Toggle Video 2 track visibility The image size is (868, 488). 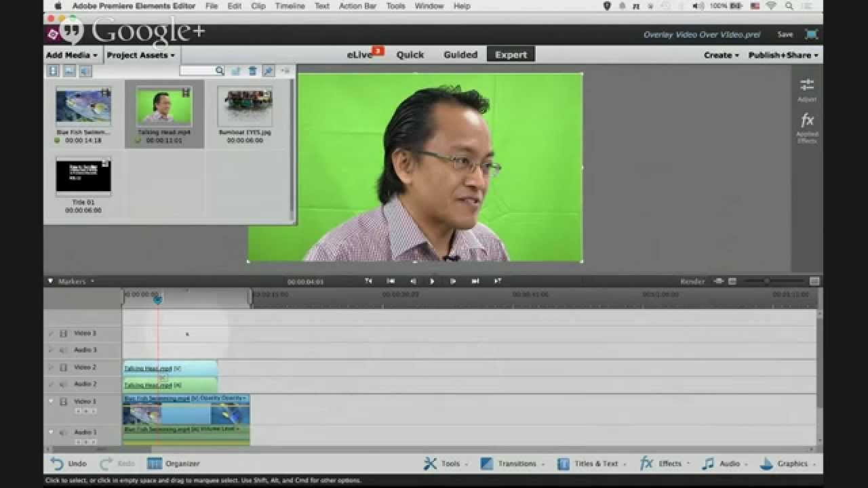pyautogui.click(x=63, y=367)
